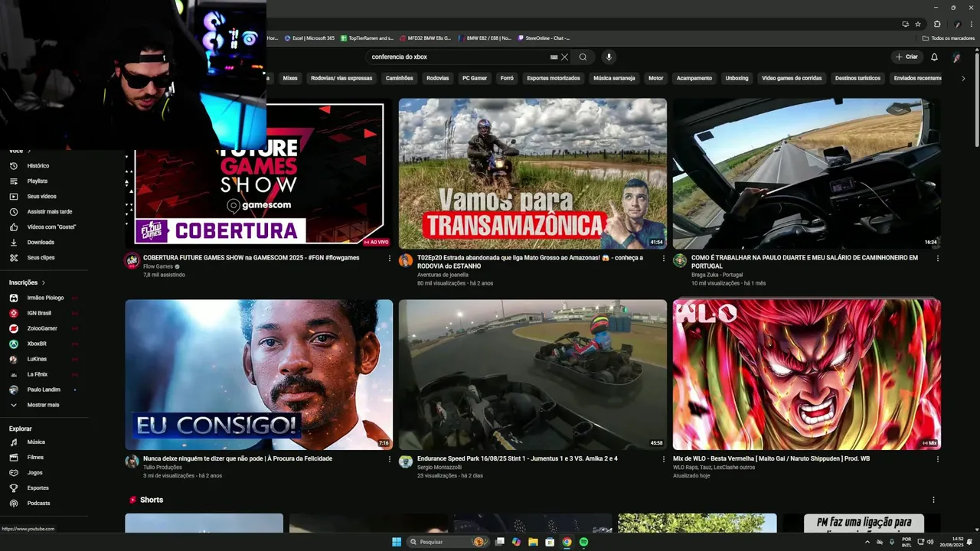Open the Chrome extensions puzzle icon

pos(937,24)
